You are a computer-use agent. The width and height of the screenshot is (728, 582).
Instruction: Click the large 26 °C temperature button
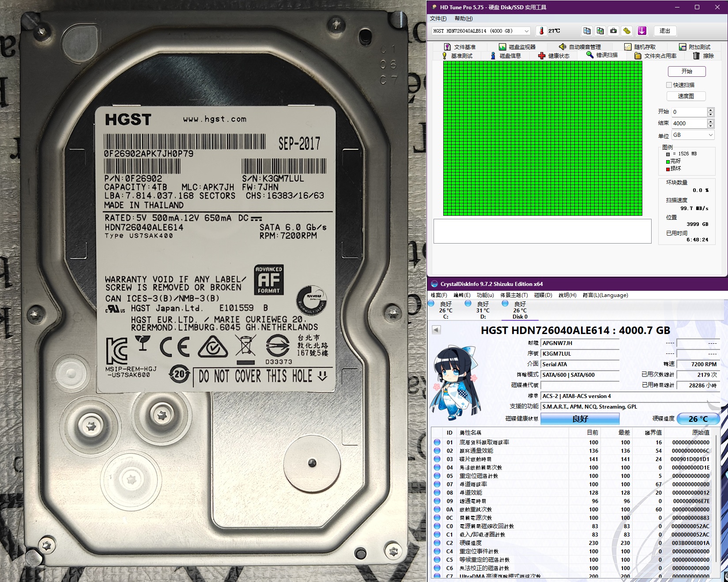click(698, 419)
